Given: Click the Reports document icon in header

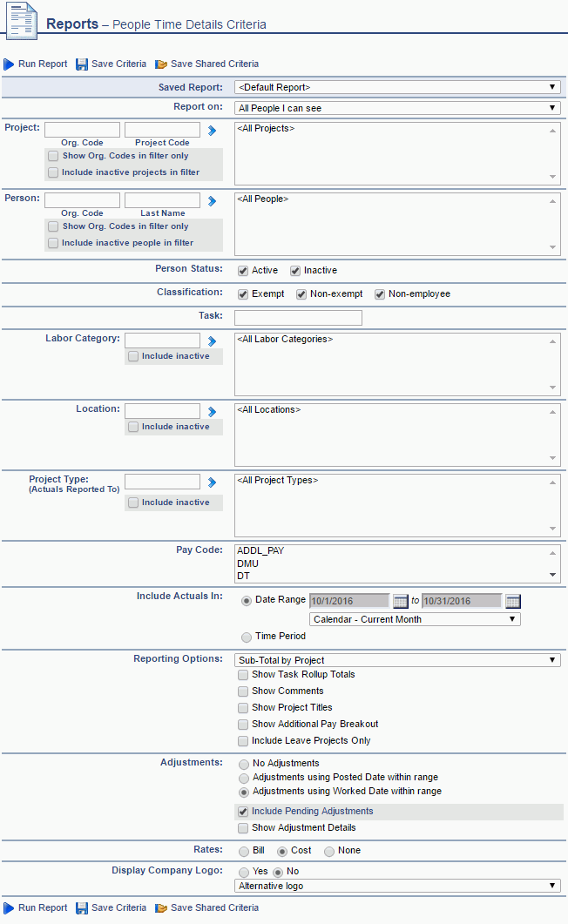Looking at the screenshot, I should (22, 21).
